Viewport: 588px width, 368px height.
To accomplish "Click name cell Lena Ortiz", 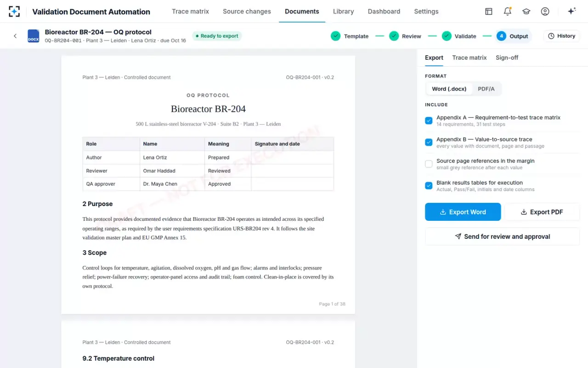I will click(172, 157).
